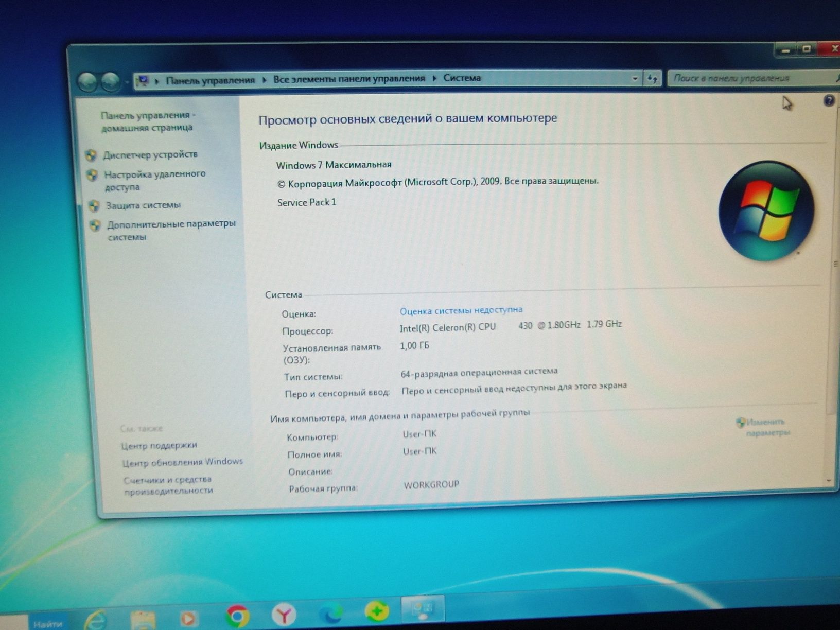Image resolution: width=840 pixels, height=630 pixels.
Task: Click the Перо и сенсорный ввод недоступны text
Action: (514, 388)
